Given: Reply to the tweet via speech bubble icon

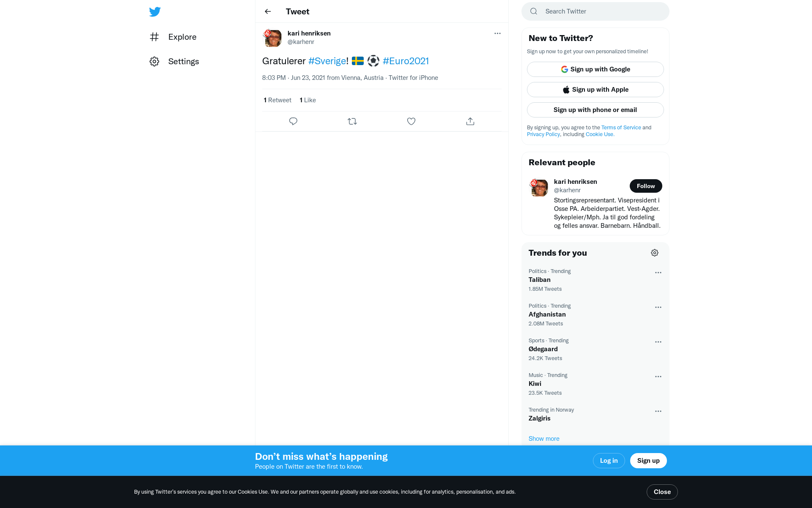Looking at the screenshot, I should [293, 121].
